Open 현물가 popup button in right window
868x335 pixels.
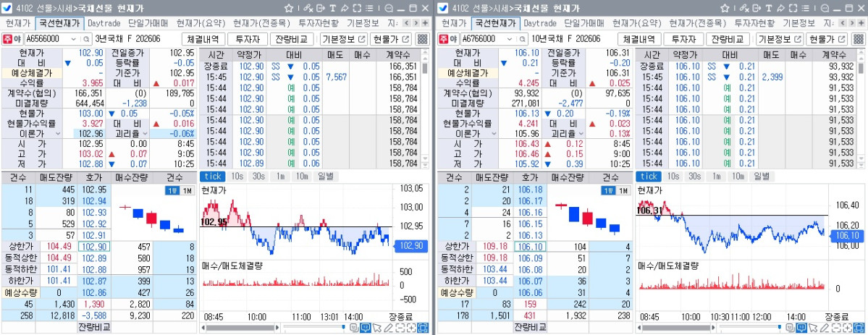click(827, 39)
